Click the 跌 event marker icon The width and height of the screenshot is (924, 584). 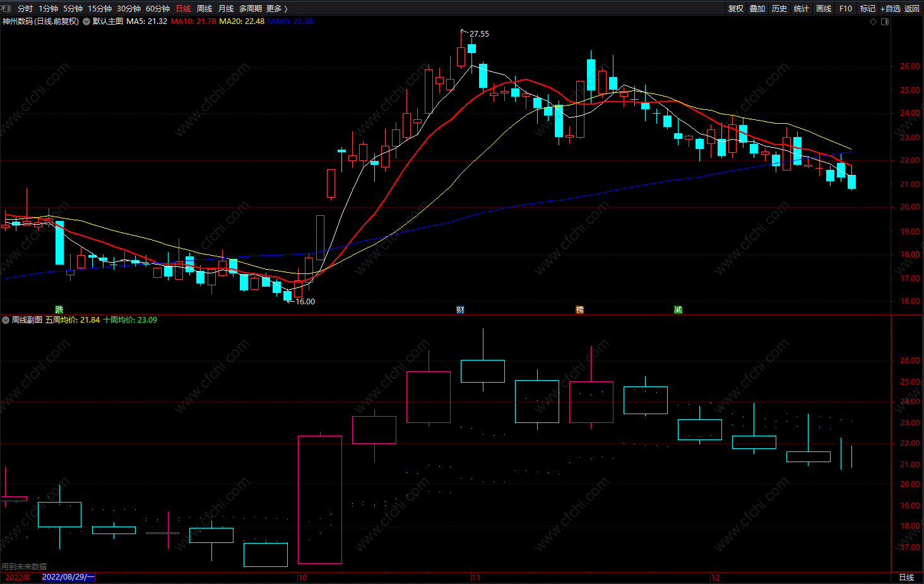click(59, 309)
